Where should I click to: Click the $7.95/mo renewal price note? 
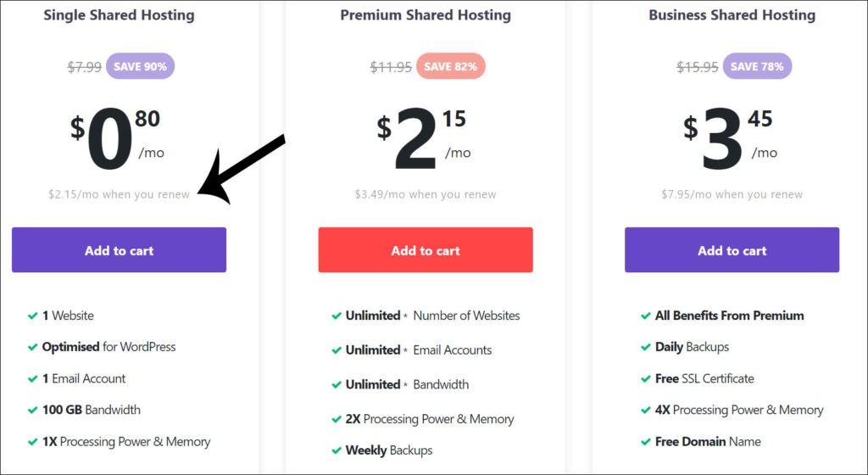[x=732, y=194]
